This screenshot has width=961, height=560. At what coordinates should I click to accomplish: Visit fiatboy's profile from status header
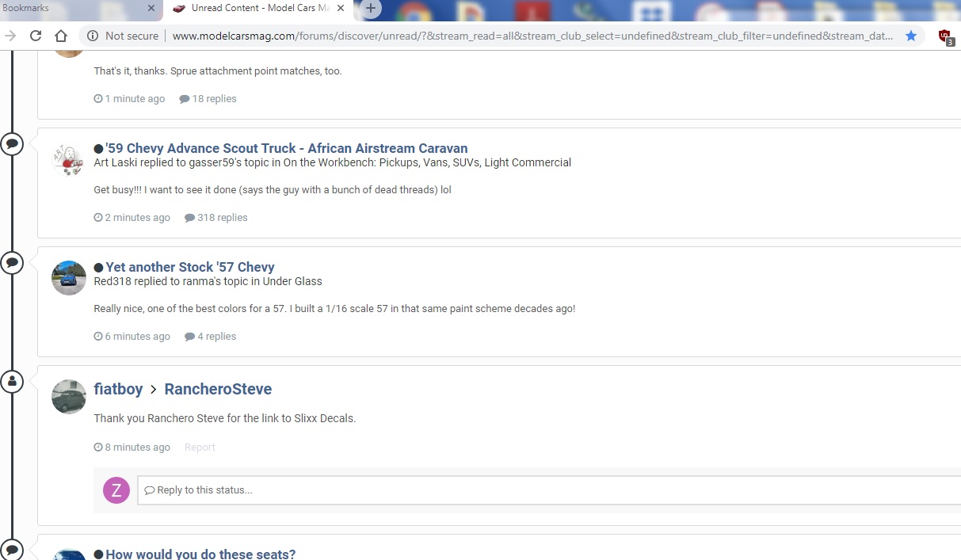pos(118,389)
